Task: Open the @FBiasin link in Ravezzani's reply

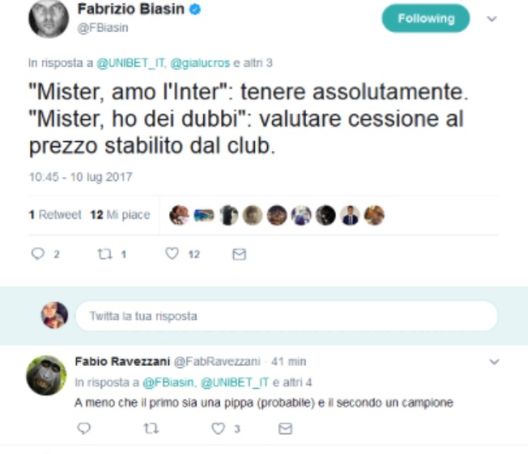Action: click(x=168, y=382)
